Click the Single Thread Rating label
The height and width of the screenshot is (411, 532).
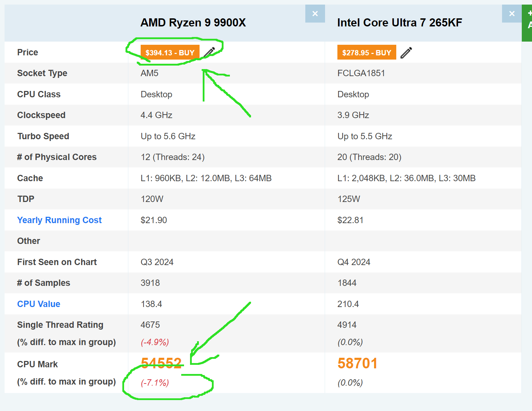(60, 325)
